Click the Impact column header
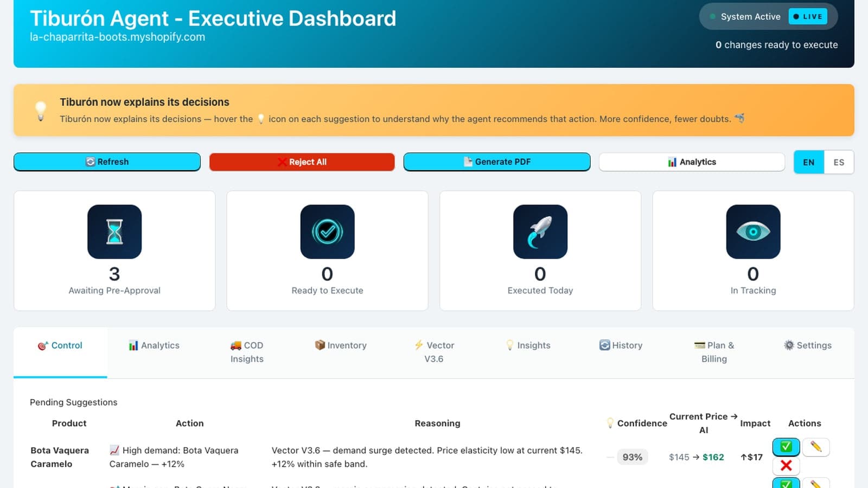868x488 pixels. tap(755, 423)
